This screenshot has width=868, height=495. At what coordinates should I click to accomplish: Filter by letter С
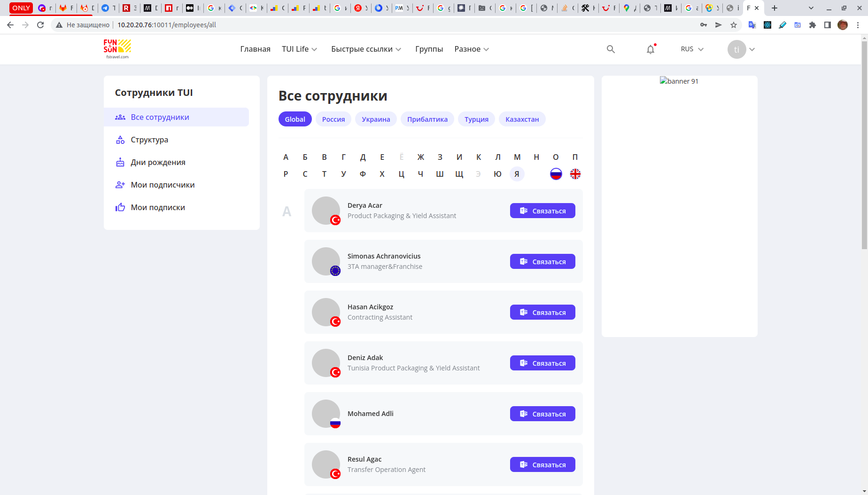[x=305, y=174]
